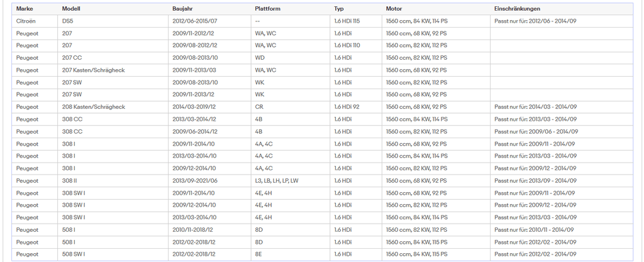Select the type 1.6 HDi 115
Viewport: 644px width, 262px height.
point(356,21)
